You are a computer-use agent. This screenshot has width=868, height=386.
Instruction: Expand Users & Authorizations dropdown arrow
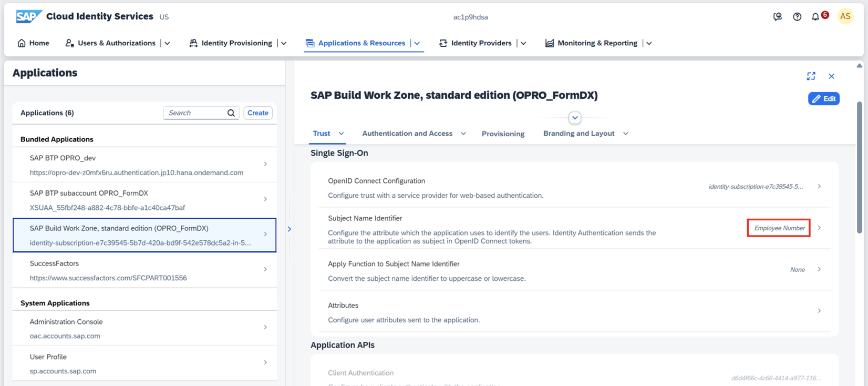[168, 43]
